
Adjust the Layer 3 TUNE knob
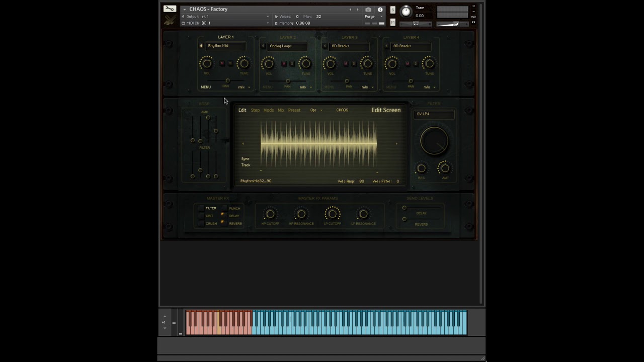(x=367, y=63)
